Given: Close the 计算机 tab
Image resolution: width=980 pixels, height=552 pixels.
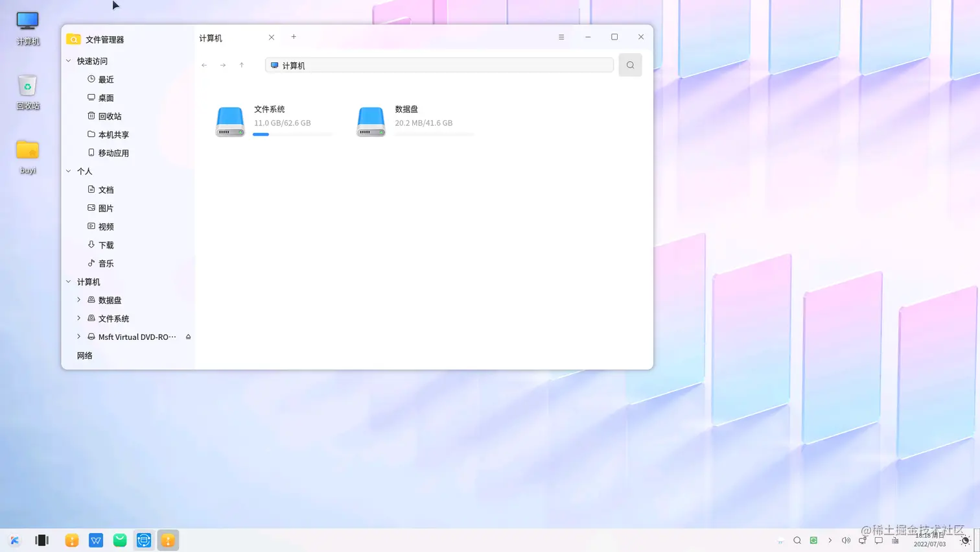Looking at the screenshot, I should [x=272, y=37].
